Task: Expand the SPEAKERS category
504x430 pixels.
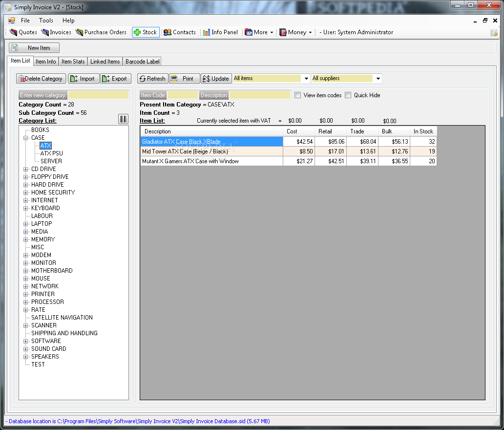Action: [26, 357]
